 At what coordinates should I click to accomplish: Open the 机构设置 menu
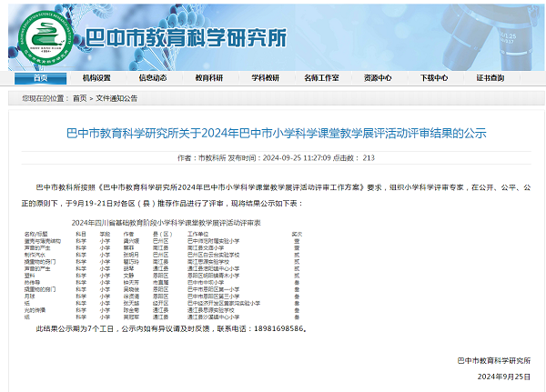click(96, 78)
